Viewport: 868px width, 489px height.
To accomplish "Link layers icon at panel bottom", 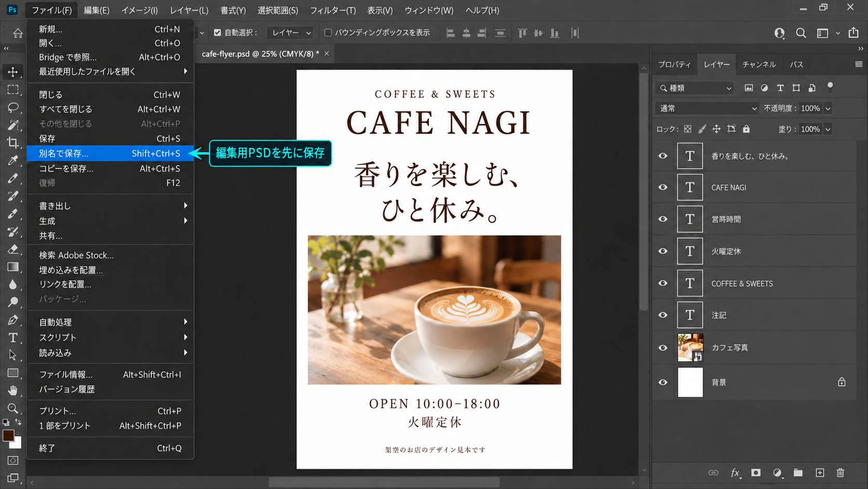I will coord(713,472).
